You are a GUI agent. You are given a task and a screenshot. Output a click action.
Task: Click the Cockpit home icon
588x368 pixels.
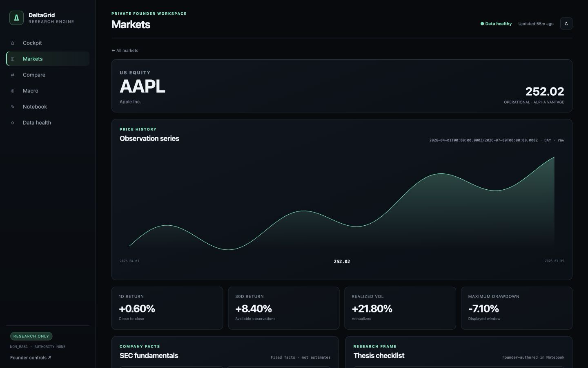13,43
